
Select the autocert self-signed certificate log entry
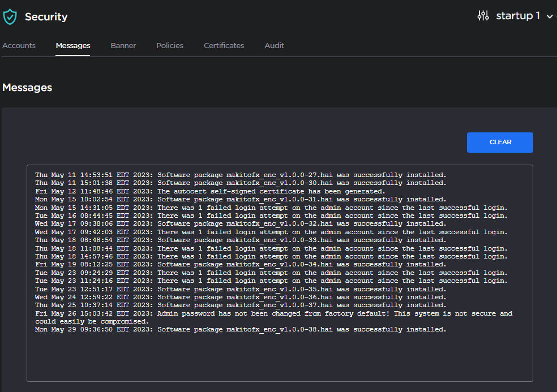pyautogui.click(x=210, y=191)
